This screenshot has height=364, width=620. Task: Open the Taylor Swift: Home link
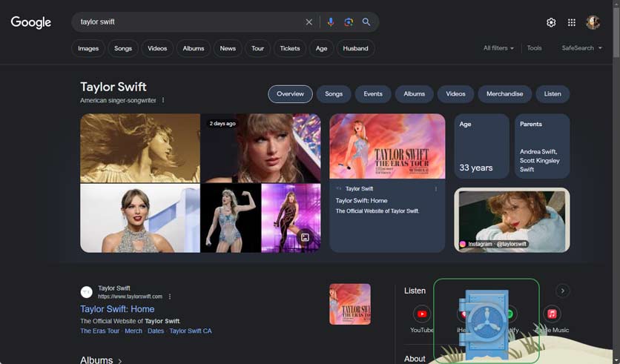117,309
